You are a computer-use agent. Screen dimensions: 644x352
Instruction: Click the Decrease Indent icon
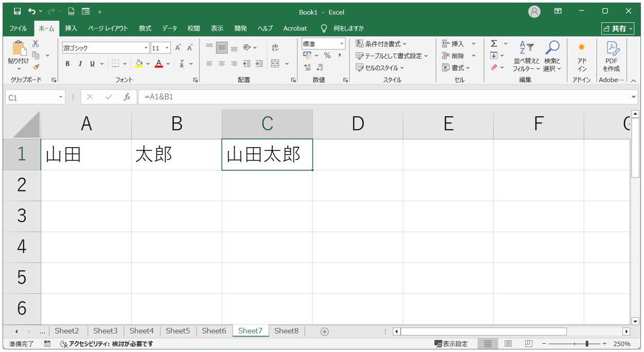pyautogui.click(x=247, y=64)
